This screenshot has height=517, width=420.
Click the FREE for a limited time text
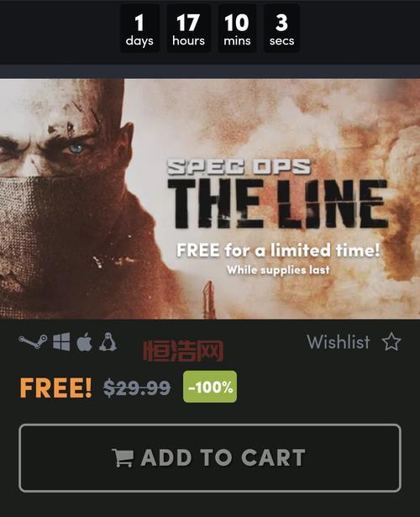[278, 251]
